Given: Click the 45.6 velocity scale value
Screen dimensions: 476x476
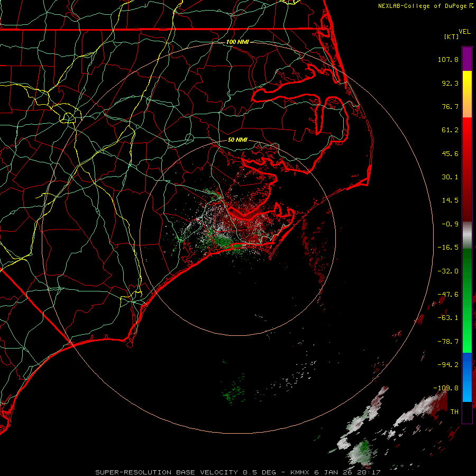Looking at the screenshot, I should (x=450, y=153).
